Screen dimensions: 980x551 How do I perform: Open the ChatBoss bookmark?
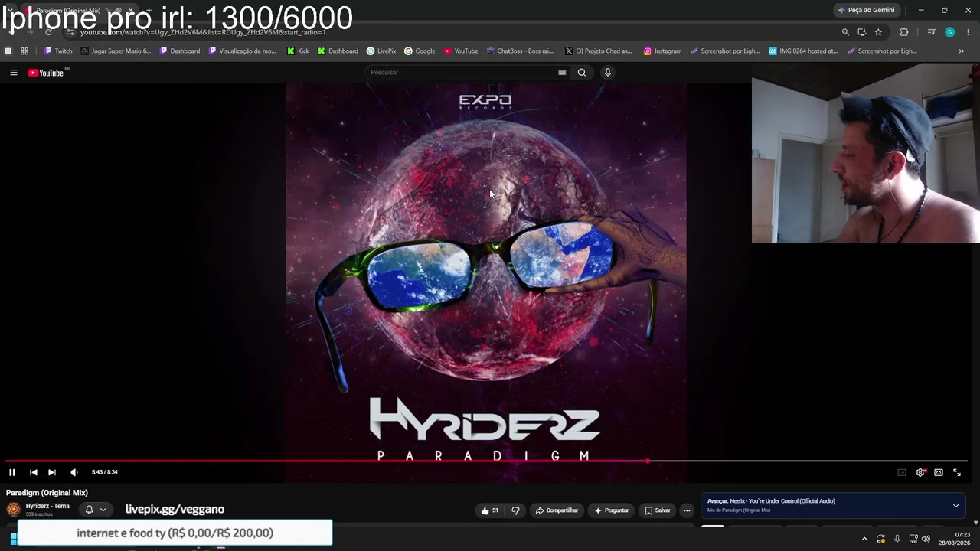[520, 51]
